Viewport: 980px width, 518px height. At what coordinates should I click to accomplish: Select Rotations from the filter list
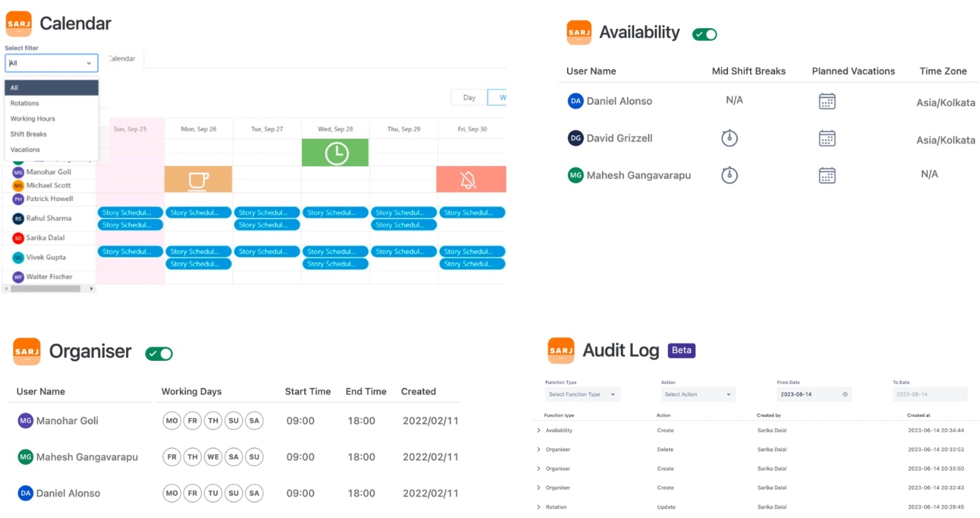(51, 103)
